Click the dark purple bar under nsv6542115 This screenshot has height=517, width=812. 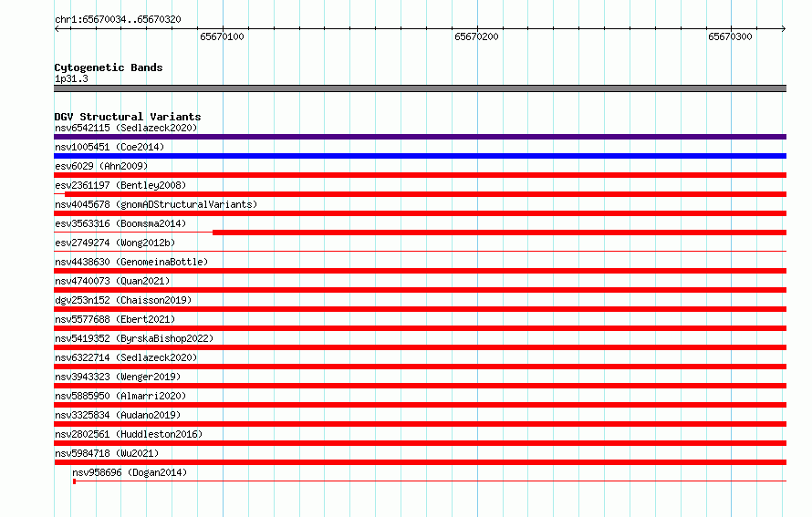click(x=420, y=137)
